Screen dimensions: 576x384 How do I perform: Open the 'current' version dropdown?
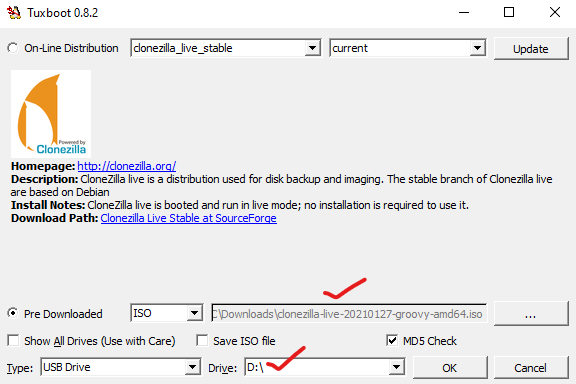point(408,48)
